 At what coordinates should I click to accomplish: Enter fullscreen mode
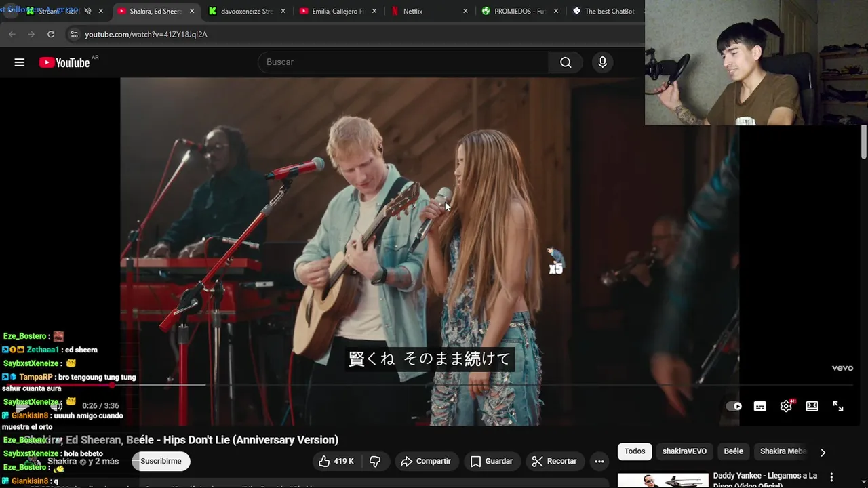[838, 406]
